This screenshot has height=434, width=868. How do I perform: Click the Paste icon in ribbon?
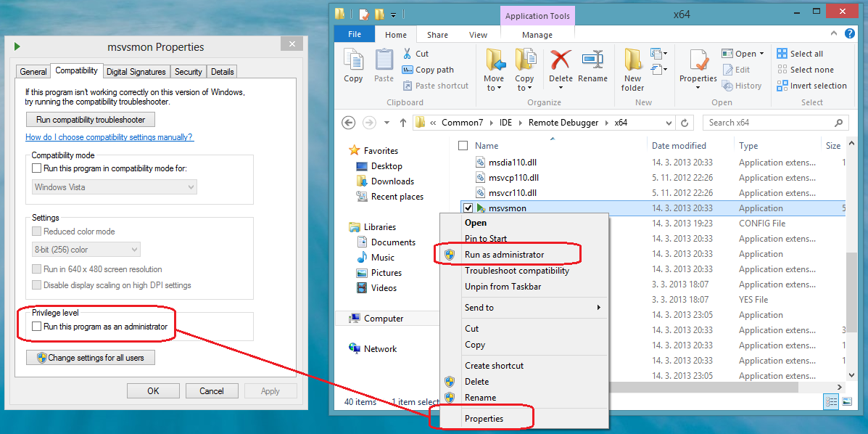pos(384,60)
